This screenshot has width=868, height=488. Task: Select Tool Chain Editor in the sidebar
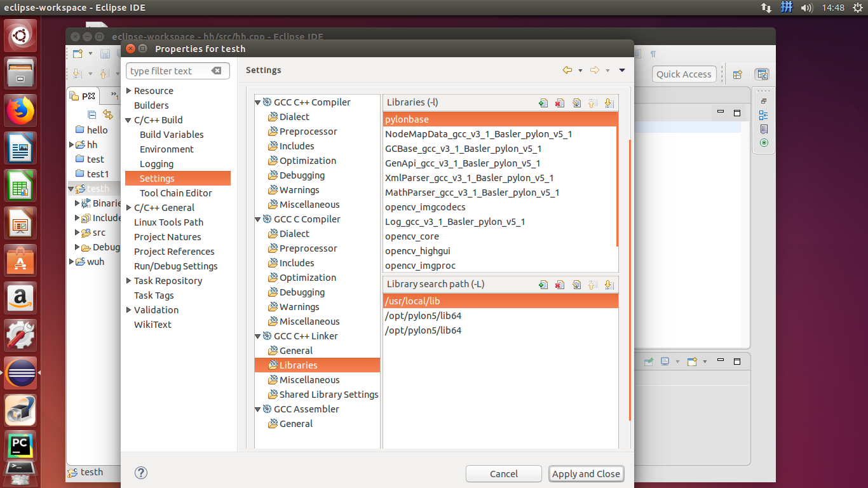click(x=175, y=193)
